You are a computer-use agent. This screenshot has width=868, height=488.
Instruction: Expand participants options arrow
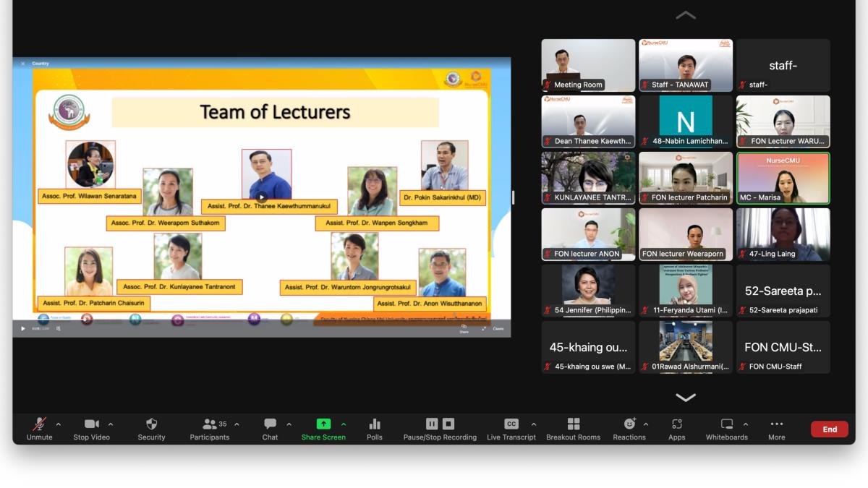click(237, 424)
